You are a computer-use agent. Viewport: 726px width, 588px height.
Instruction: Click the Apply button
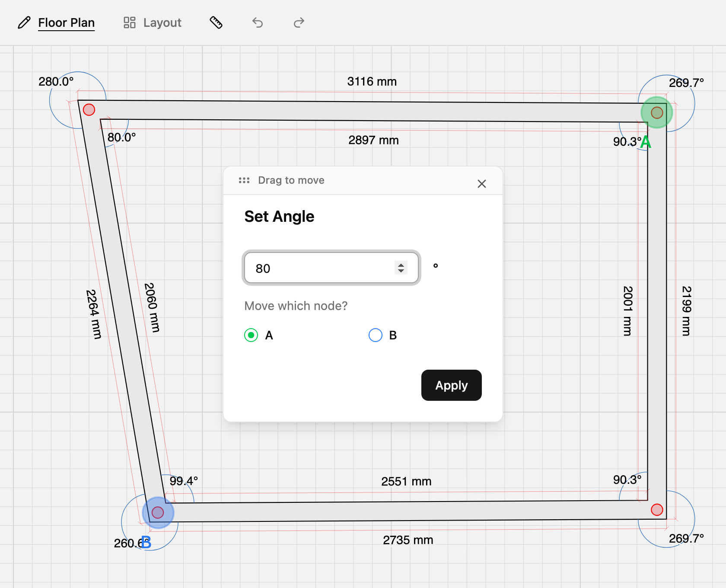(452, 385)
